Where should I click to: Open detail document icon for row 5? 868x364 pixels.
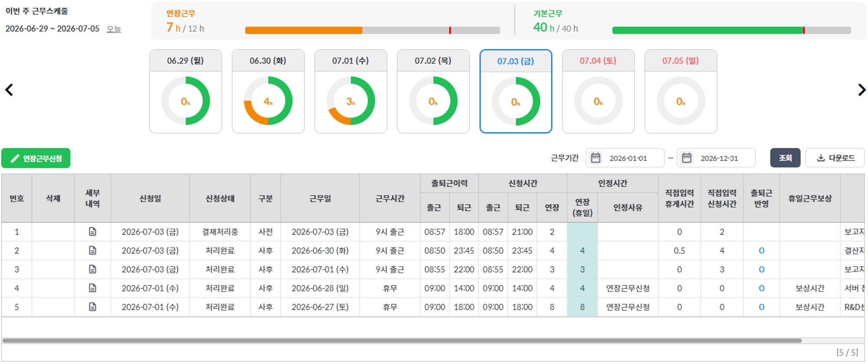(92, 307)
